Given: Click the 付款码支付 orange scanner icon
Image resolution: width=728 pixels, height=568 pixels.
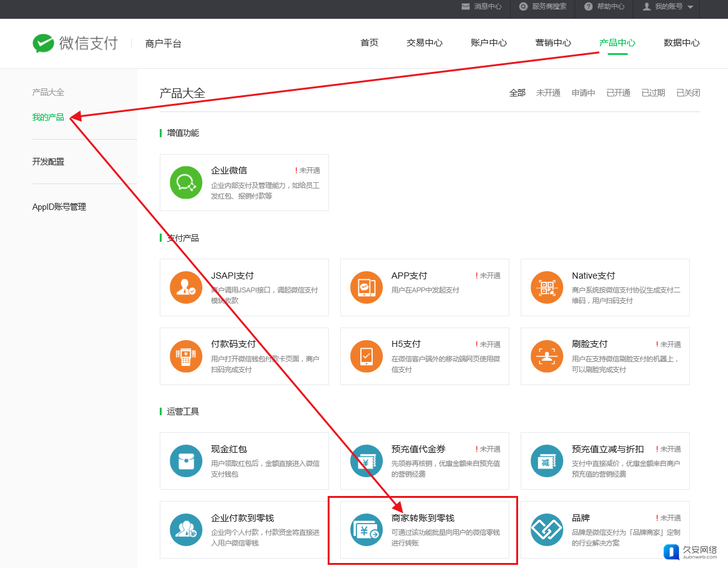Looking at the screenshot, I should coord(185,356).
